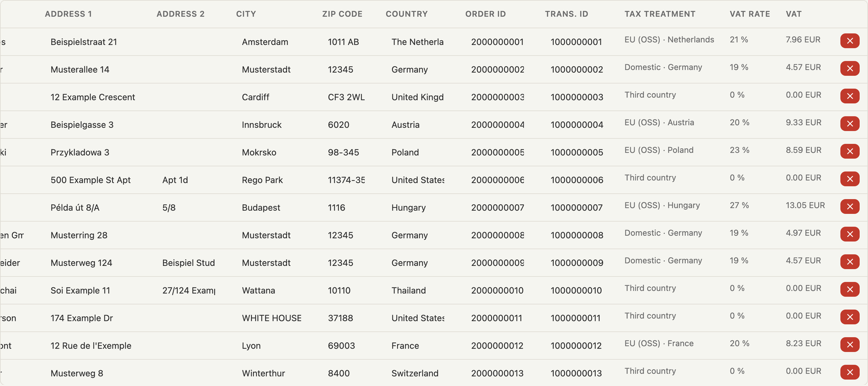868x386 pixels.
Task: Click red X for Cardiff row
Action: pyautogui.click(x=850, y=96)
